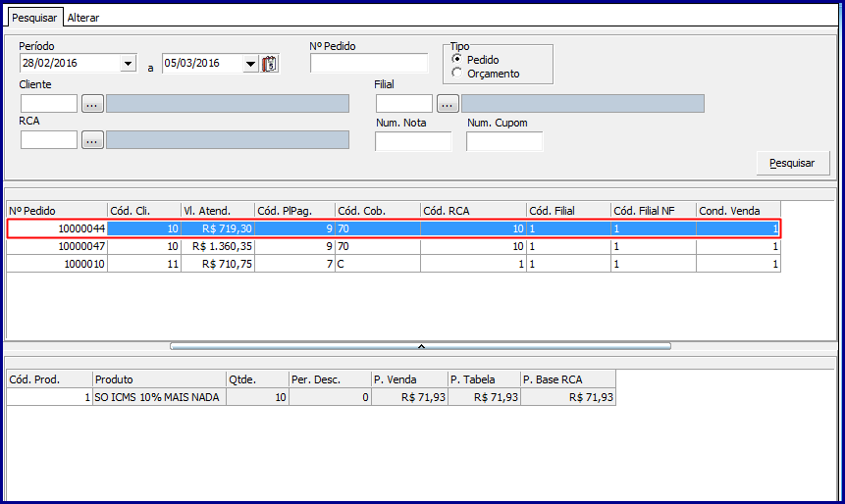This screenshot has height=504, width=845.
Task: Sort by Cód. RCA column header
Action: (474, 211)
